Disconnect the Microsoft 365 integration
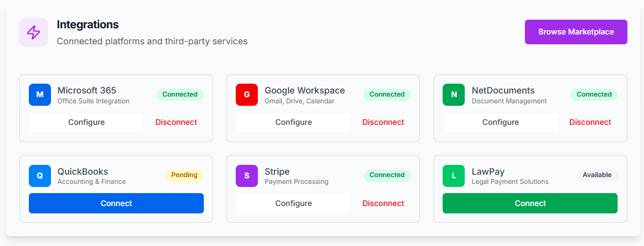 coord(176,122)
